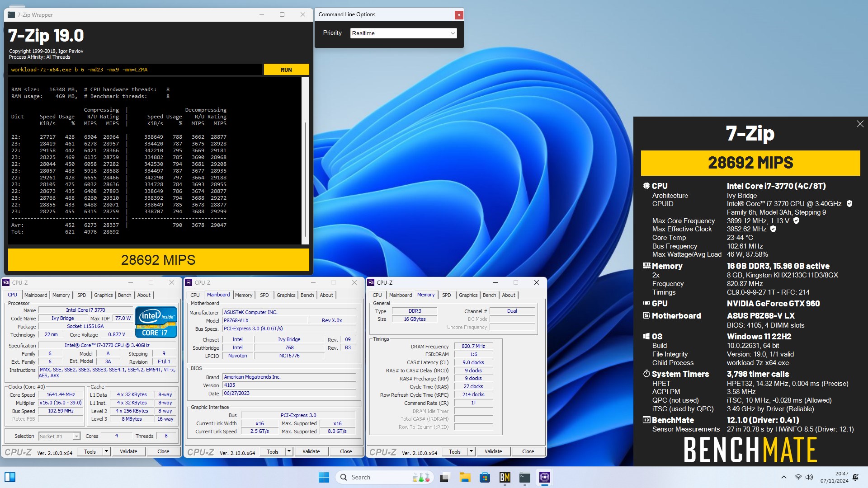The height and width of the screenshot is (488, 868).
Task: Click the Core Speed value 1641.44 MHz
Action: tap(61, 394)
